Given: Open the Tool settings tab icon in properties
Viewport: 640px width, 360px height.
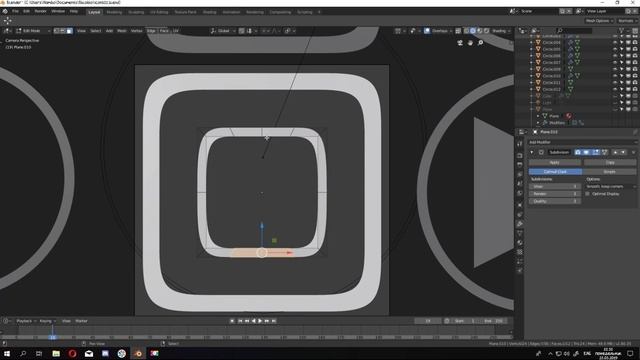Looking at the screenshot, I should click(520, 144).
